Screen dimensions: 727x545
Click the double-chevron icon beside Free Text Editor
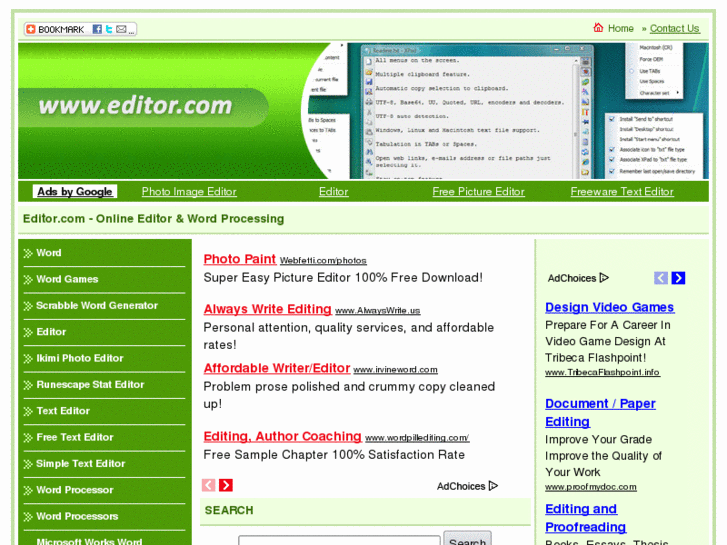(x=28, y=438)
